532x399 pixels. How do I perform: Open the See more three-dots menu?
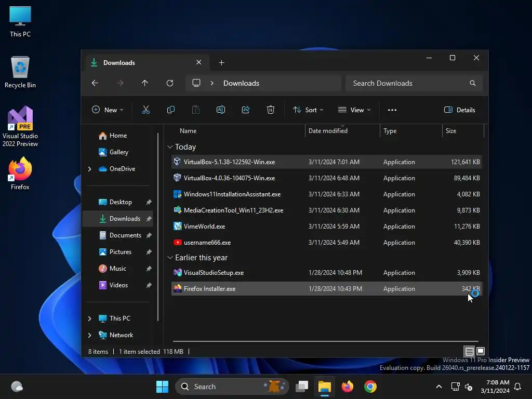[392, 110]
